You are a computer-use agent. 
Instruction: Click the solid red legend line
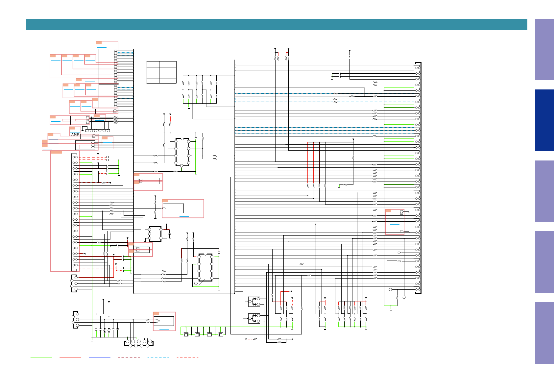click(70, 357)
